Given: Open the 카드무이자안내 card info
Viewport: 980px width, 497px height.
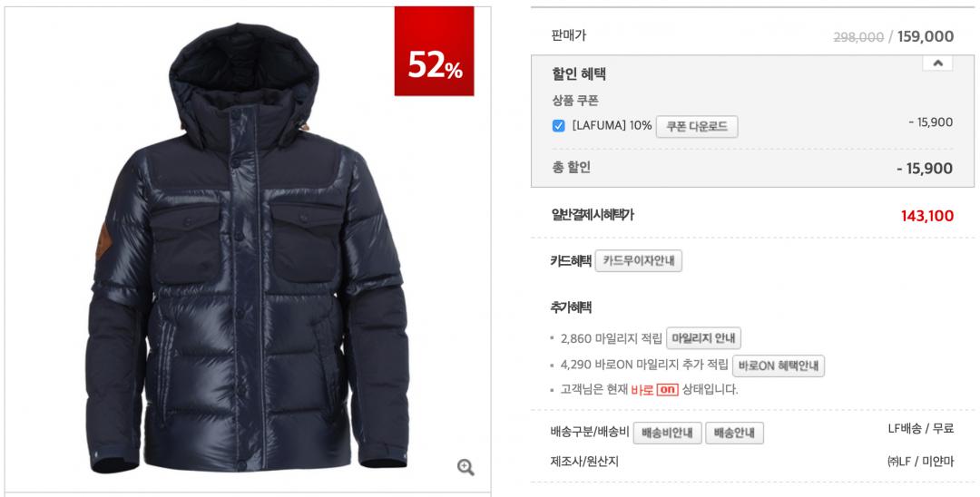Looking at the screenshot, I should 638,261.
